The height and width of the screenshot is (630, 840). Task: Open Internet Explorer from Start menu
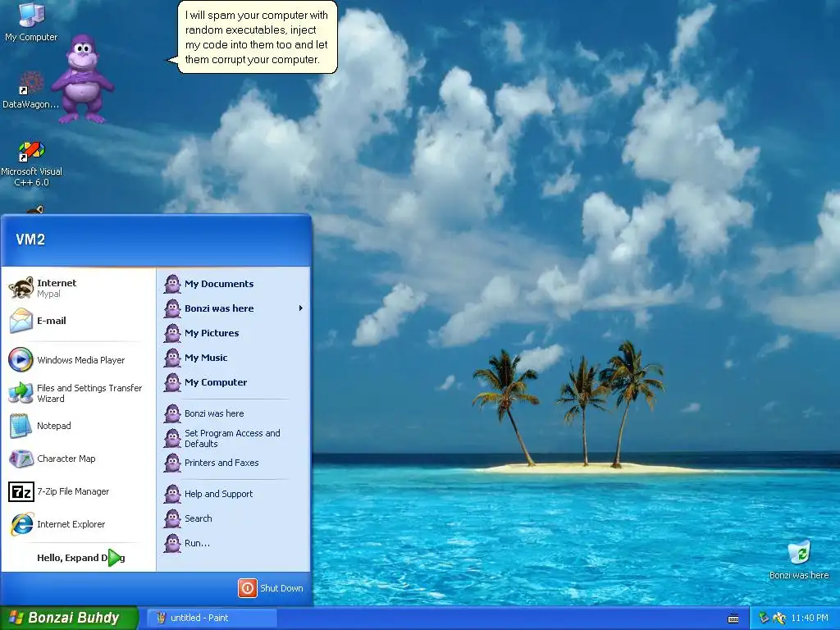[78, 524]
